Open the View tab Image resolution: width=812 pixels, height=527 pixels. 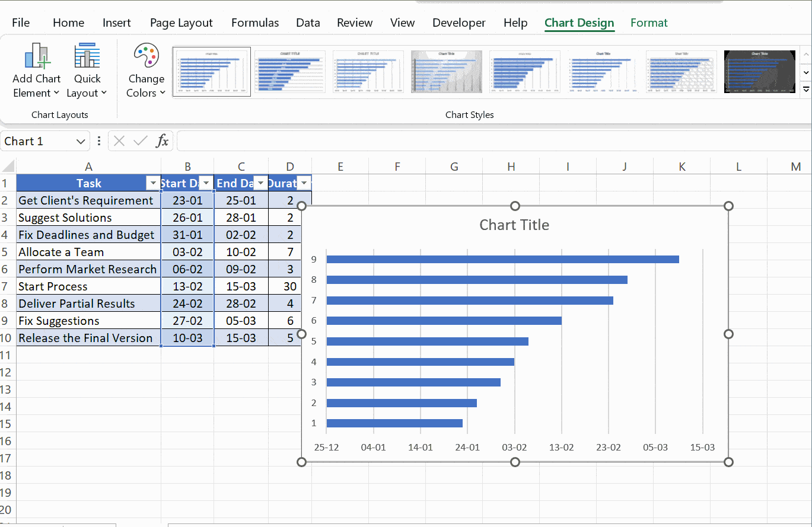click(x=402, y=23)
